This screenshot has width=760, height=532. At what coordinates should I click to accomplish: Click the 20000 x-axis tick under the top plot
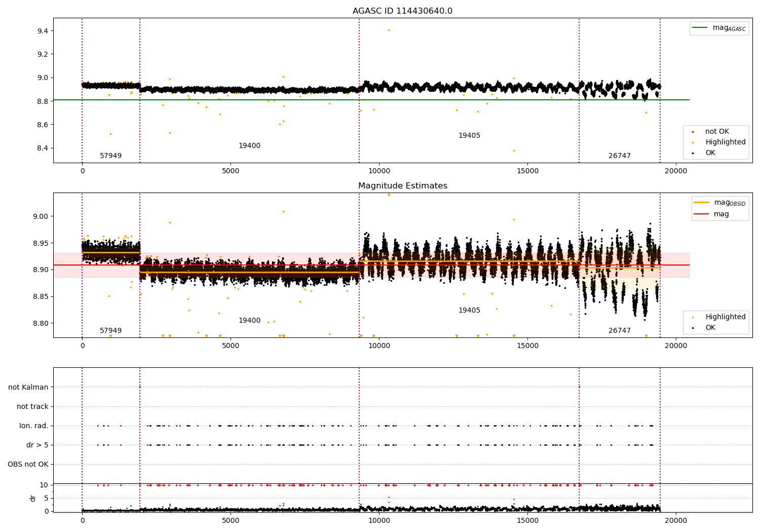tap(676, 172)
